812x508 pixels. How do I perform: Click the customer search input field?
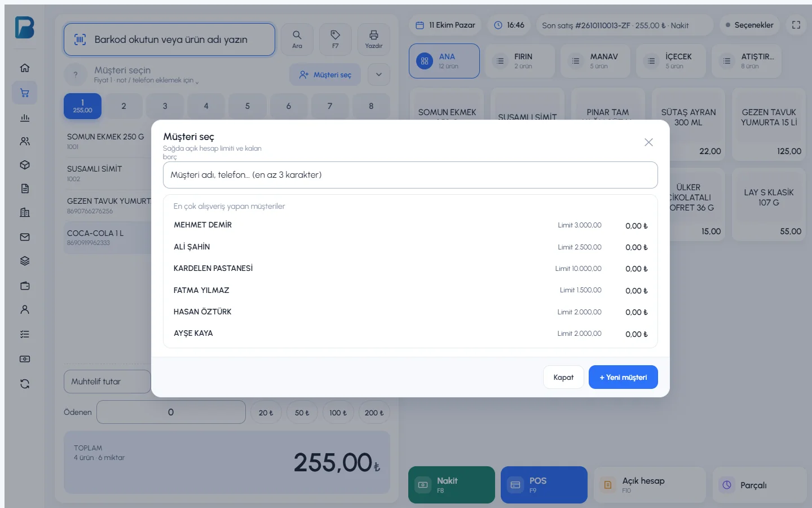(x=411, y=175)
